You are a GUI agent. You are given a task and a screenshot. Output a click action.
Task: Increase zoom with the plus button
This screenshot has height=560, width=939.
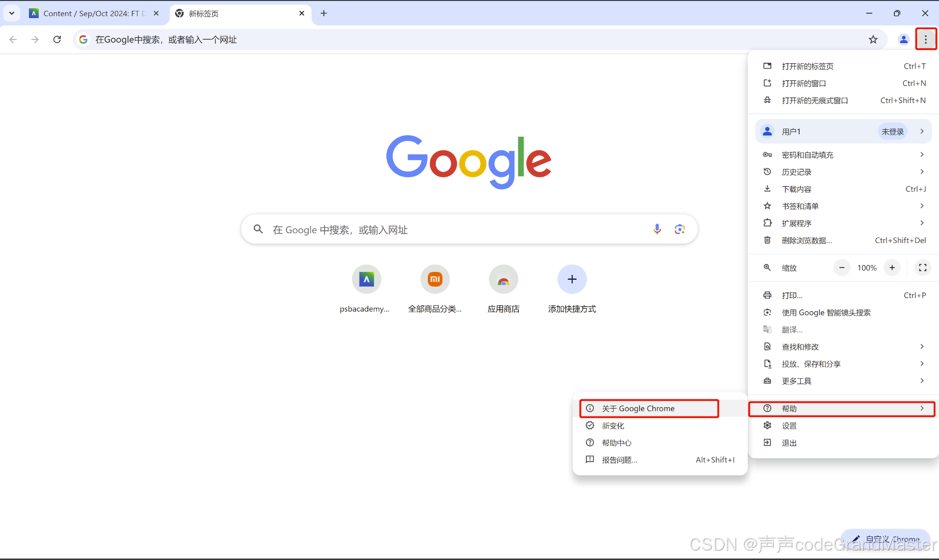point(892,268)
